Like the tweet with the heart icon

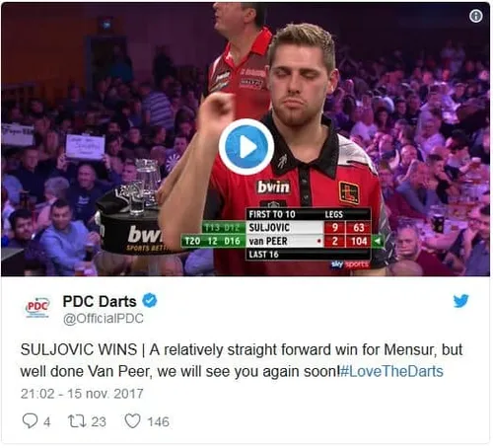(133, 421)
